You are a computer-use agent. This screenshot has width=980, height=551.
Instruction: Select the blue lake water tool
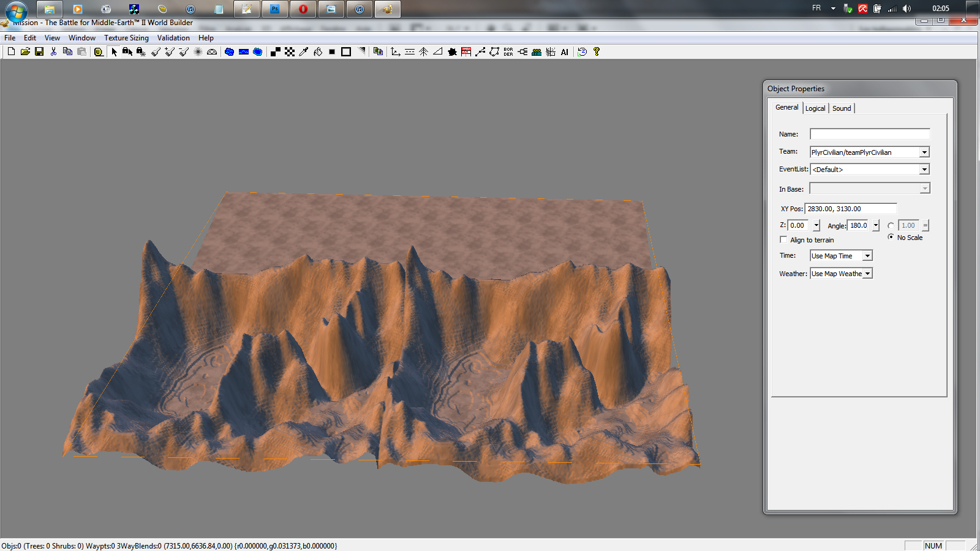pyautogui.click(x=229, y=52)
